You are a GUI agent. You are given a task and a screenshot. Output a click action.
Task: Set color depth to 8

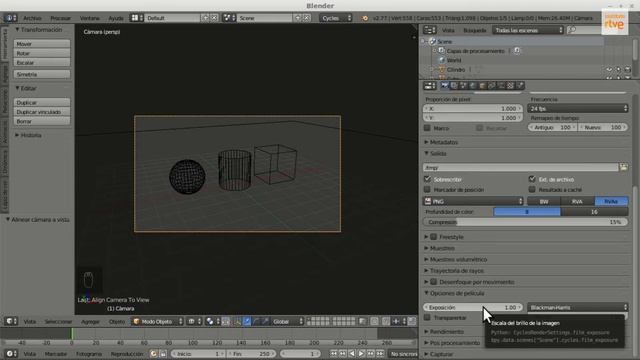click(x=527, y=212)
